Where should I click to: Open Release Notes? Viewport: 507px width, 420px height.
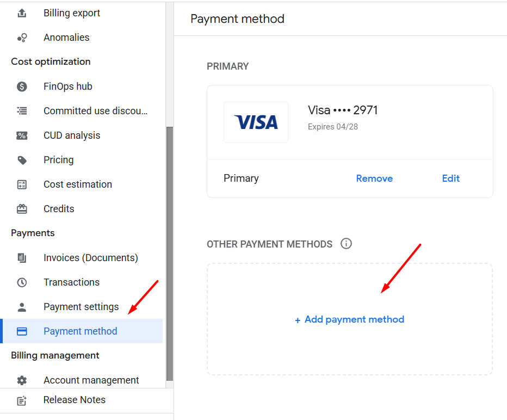tap(74, 400)
